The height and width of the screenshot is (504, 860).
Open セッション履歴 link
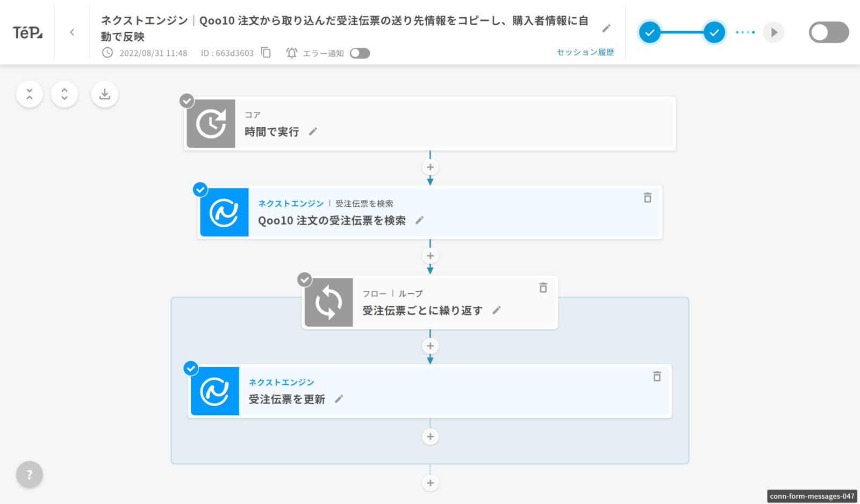tap(585, 52)
